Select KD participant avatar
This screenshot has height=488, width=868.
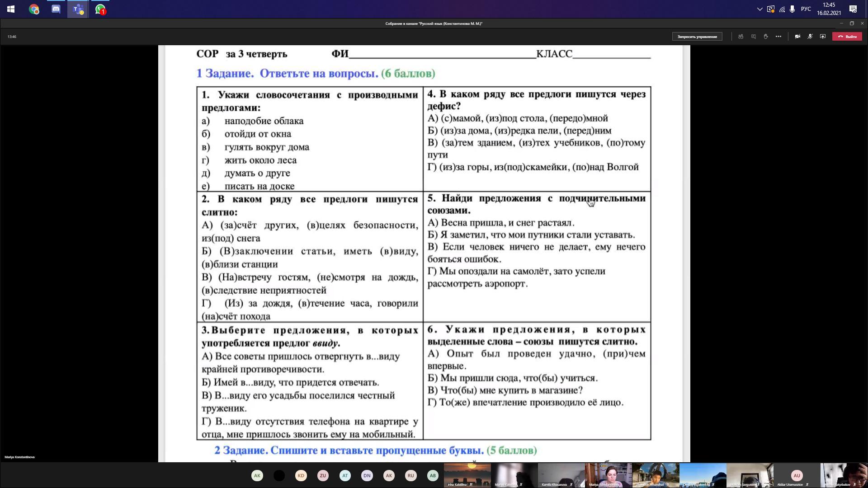301,475
